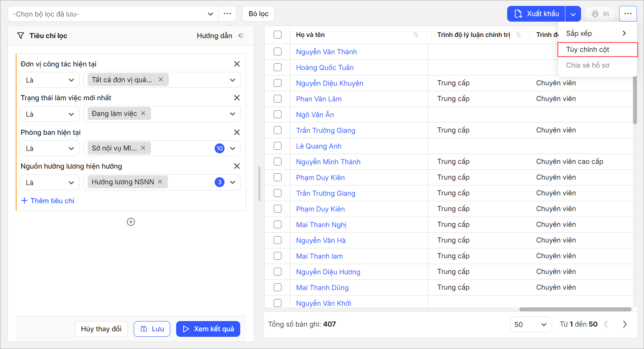Remove the 'Đơn vị công tác hiện tại' criterion
Image resolution: width=644 pixels, height=349 pixels.
(x=237, y=64)
